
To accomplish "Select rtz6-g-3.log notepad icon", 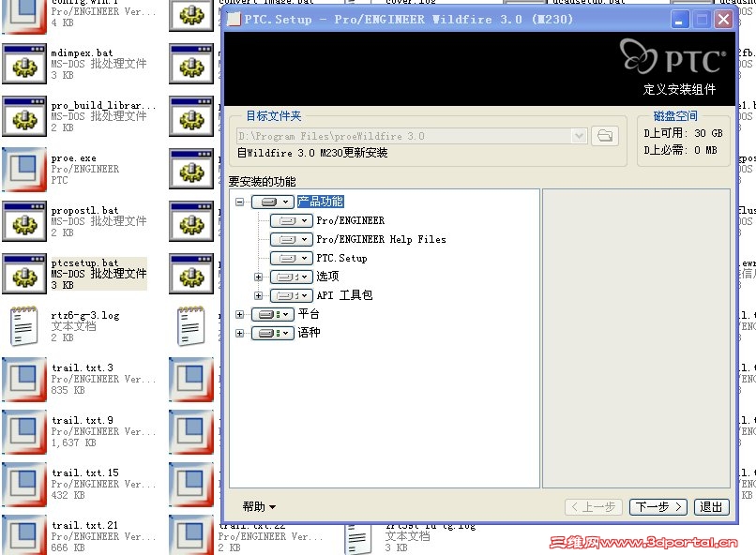I will coord(24,326).
